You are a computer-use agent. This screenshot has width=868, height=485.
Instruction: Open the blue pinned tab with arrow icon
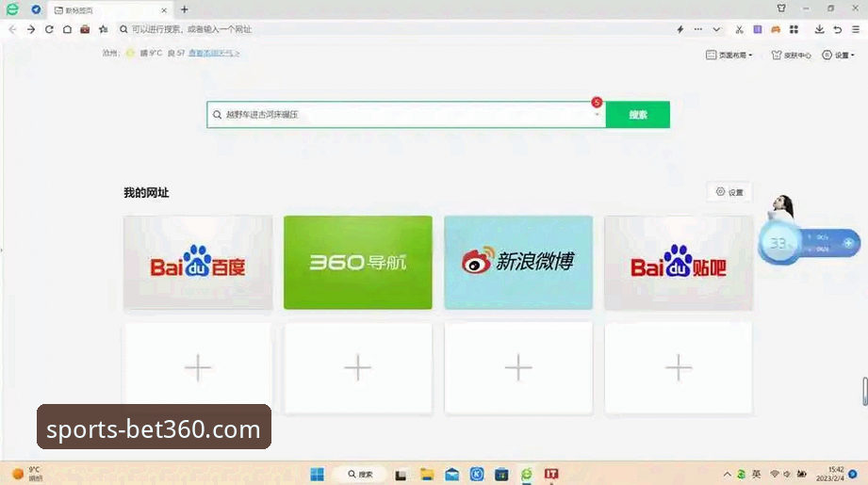[x=36, y=9]
